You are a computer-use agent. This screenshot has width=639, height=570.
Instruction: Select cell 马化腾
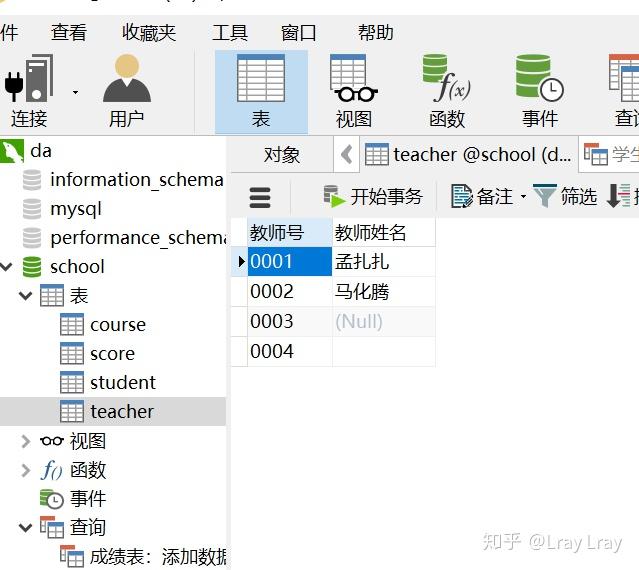pyautogui.click(x=384, y=292)
